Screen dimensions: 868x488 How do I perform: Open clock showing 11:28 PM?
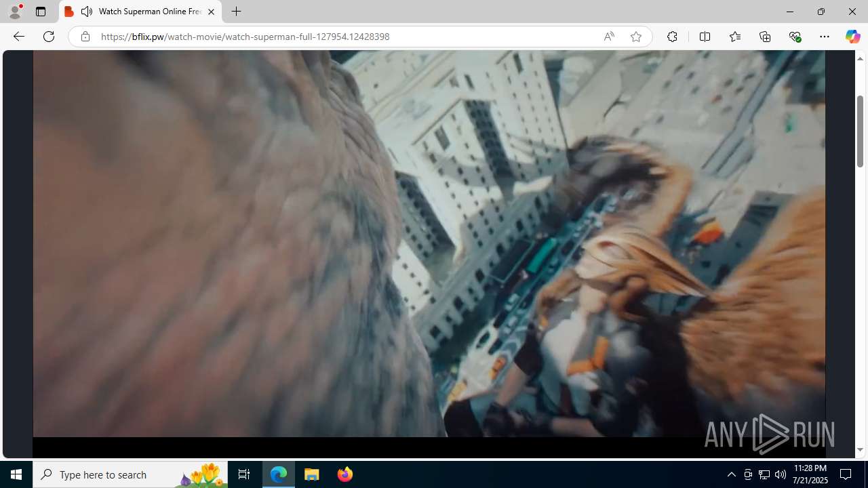[810, 474]
